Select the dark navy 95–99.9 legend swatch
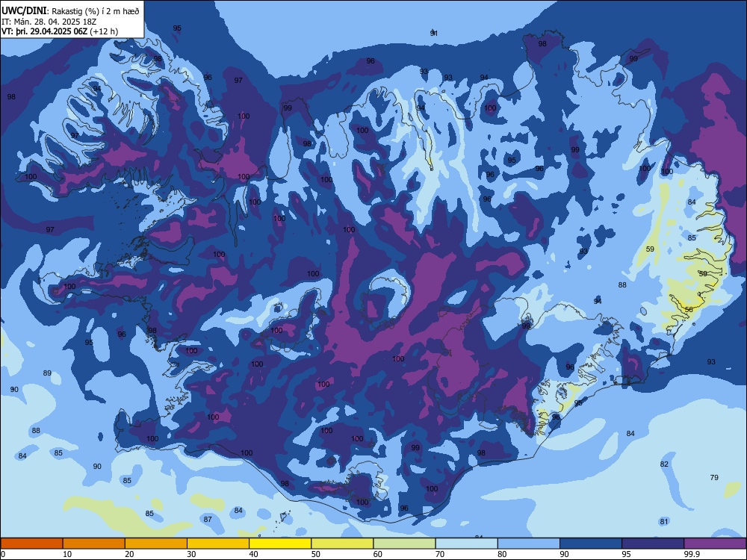 pos(653,544)
